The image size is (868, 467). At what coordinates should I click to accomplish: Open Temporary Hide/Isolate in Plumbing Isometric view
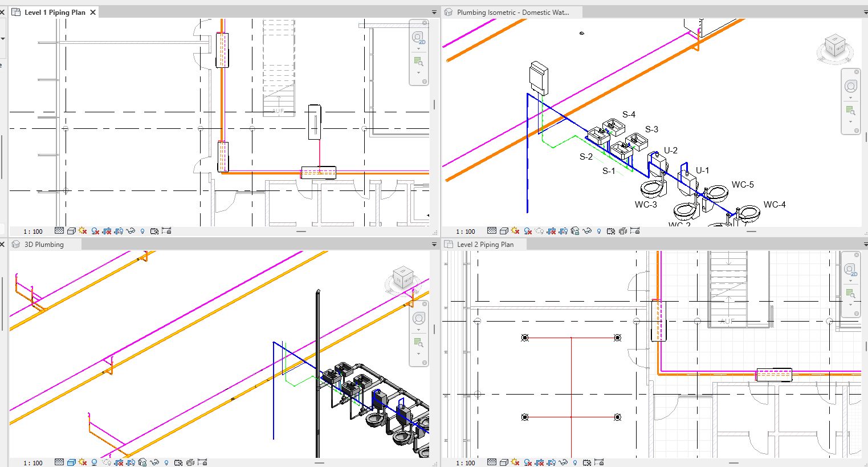[x=587, y=231]
